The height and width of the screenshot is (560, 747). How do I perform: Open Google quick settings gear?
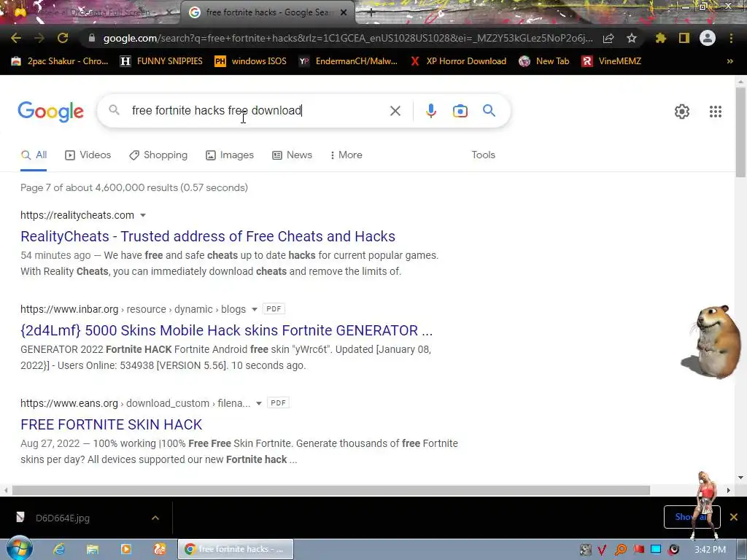(x=682, y=112)
